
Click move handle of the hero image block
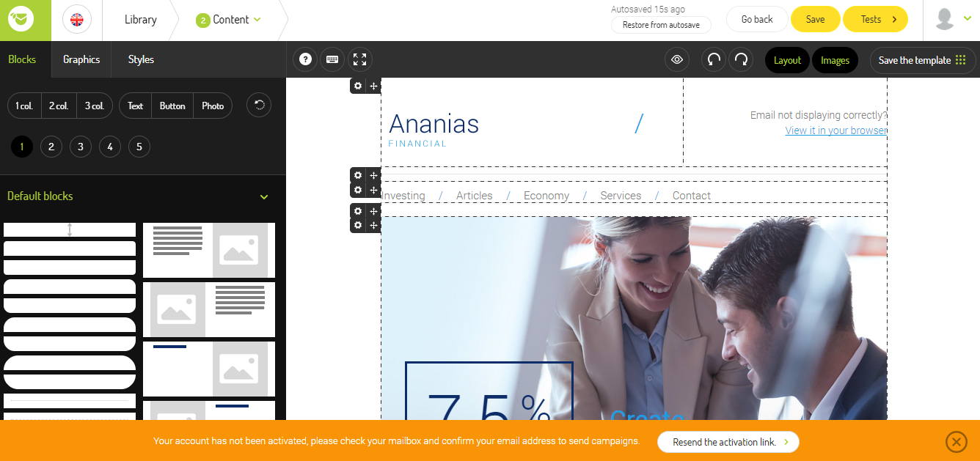(x=373, y=225)
